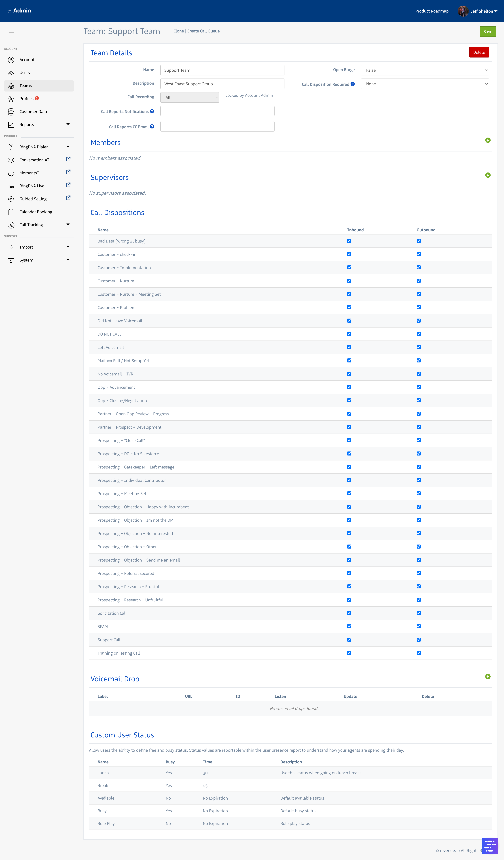
Task: Toggle Inbound checkbox for SPAM
Action: point(349,626)
